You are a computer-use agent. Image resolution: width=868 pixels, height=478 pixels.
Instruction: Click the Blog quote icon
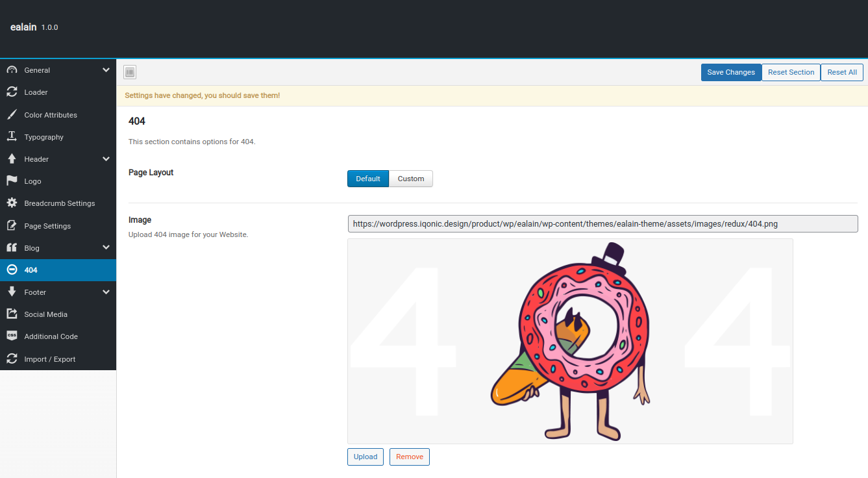12,248
